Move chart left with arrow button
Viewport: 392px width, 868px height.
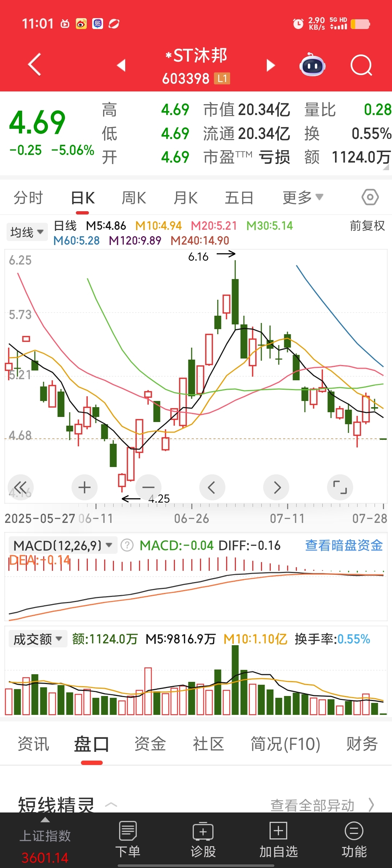212,487
